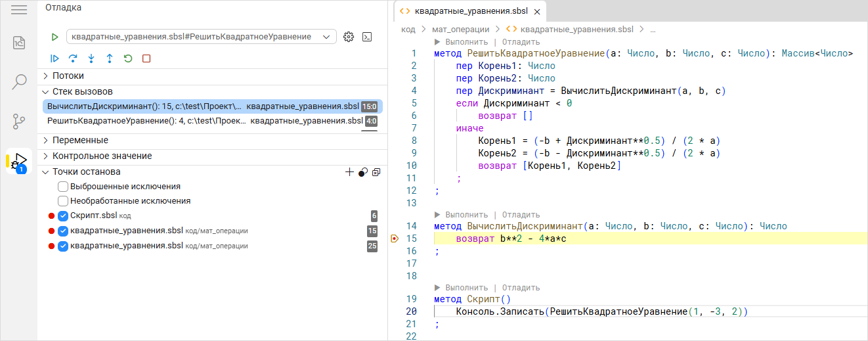Open launch configuration gear settings
Screen dimensions: 868x341
pos(349,37)
